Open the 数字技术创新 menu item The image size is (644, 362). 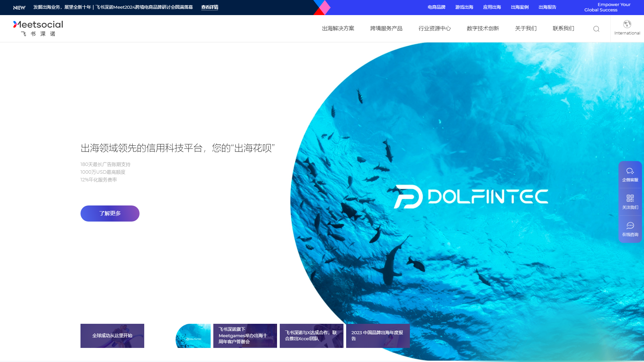coord(483,28)
